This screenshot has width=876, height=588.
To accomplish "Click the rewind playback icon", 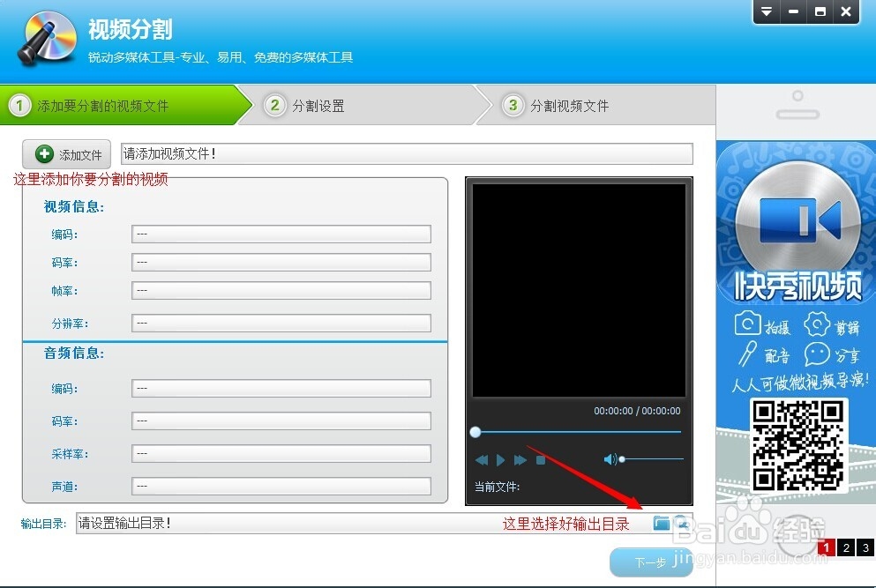I will point(482,460).
